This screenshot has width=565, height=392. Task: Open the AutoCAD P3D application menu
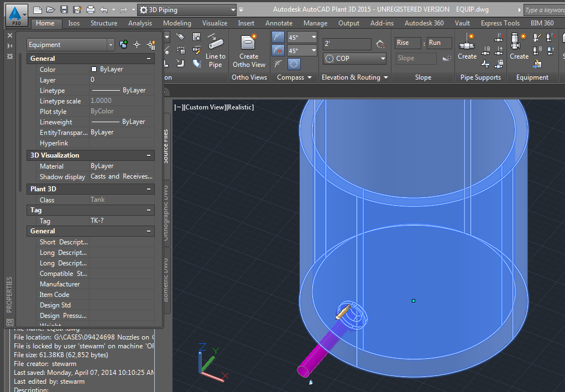pyautogui.click(x=17, y=15)
